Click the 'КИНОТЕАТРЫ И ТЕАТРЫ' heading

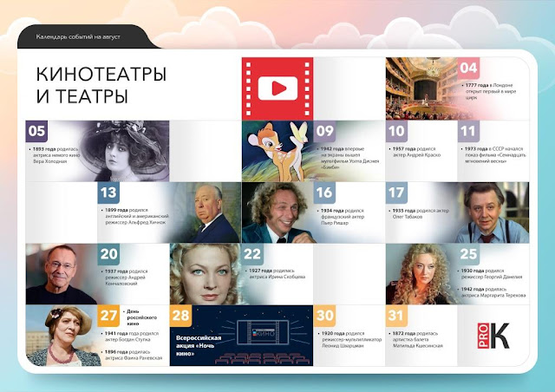click(101, 85)
